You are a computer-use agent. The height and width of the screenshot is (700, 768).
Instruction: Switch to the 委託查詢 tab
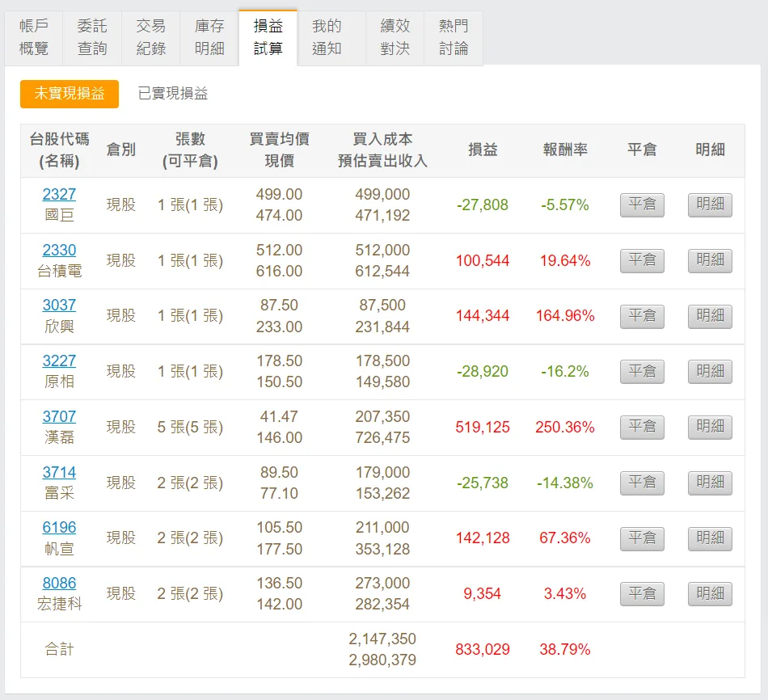pyautogui.click(x=92, y=38)
